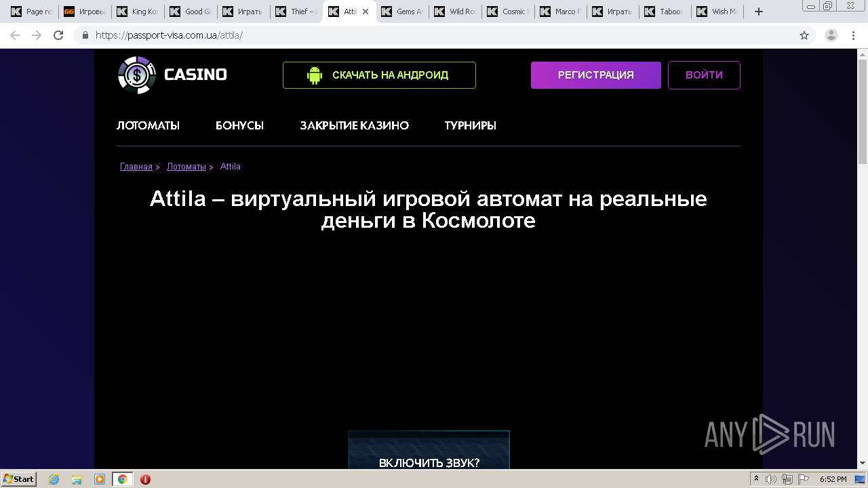
Task: Go back with browser back arrow
Action: (x=15, y=35)
